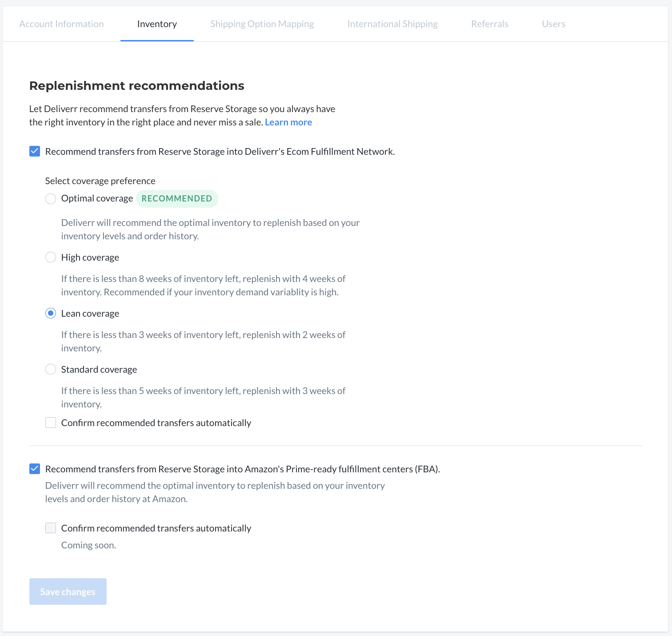Click the 'Select coverage preference' label
This screenshot has height=636, width=672.
point(100,181)
